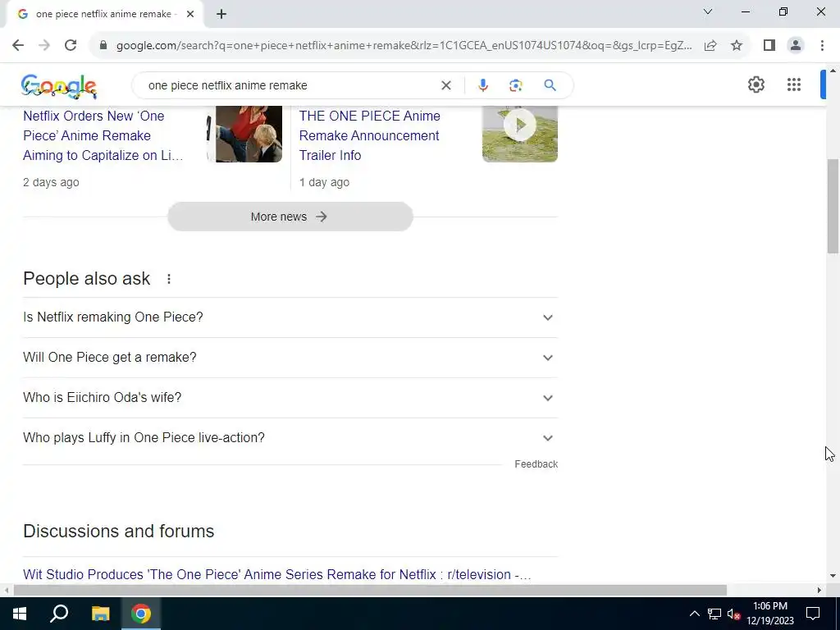The height and width of the screenshot is (630, 840).
Task: Open a new browser tab
Action: 221,14
